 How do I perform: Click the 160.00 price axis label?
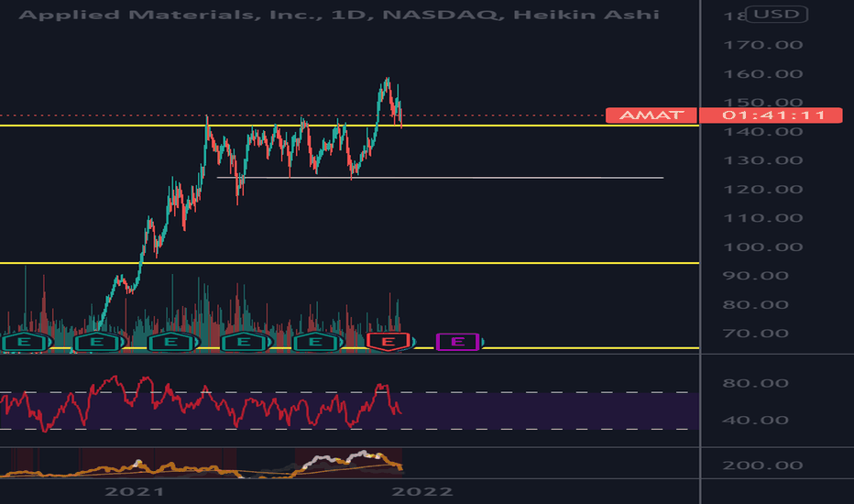[x=762, y=73]
